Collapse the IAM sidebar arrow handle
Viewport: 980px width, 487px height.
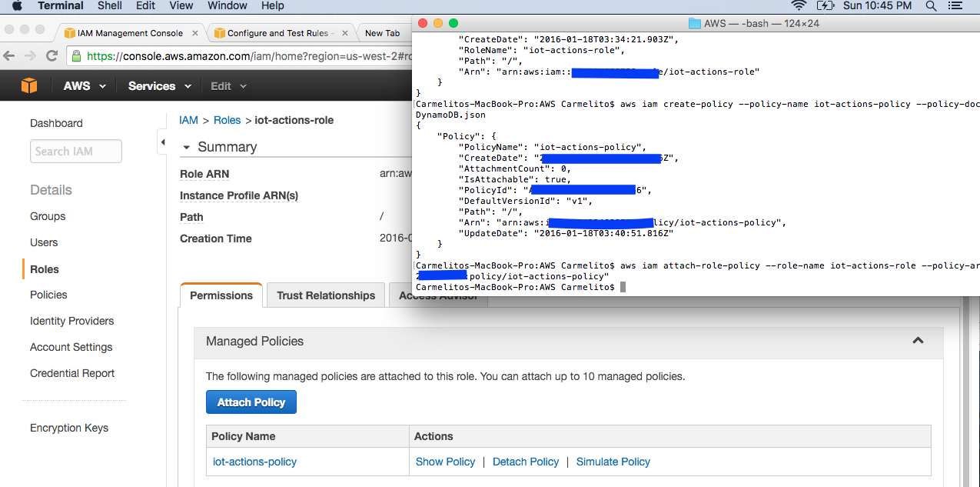point(162,142)
